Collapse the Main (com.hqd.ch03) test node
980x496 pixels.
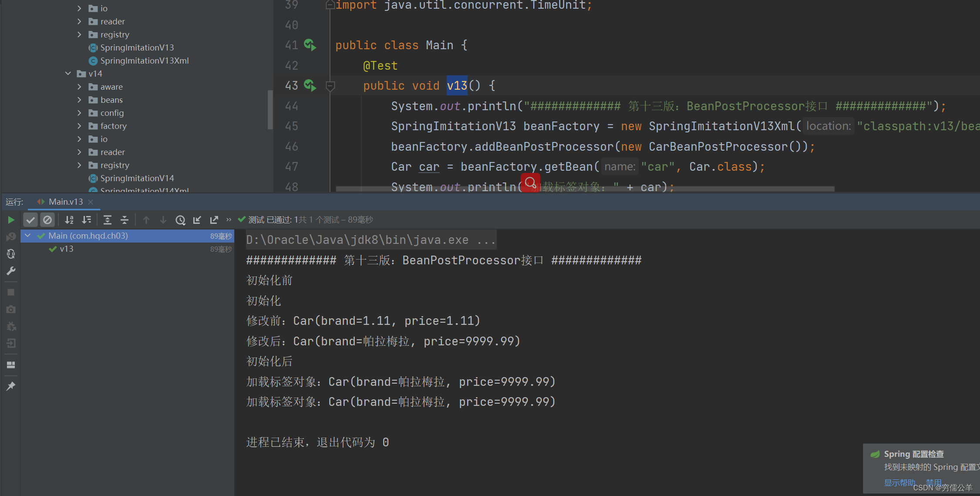coord(28,236)
